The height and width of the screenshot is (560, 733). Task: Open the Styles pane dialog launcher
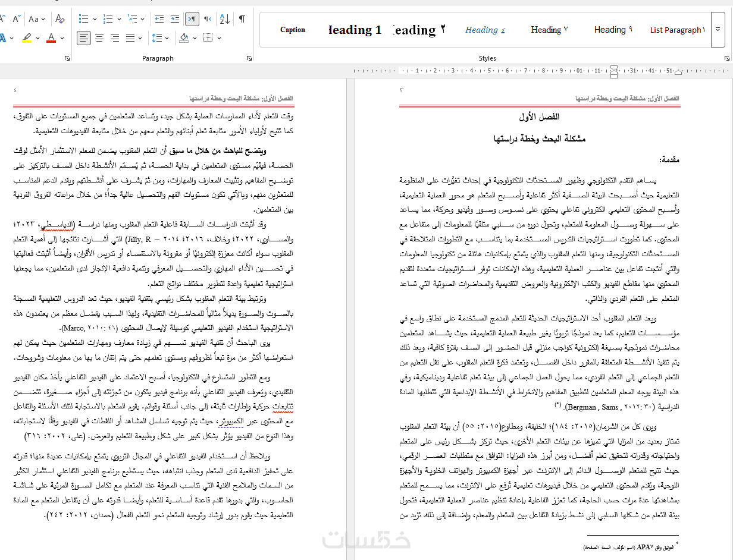727,58
